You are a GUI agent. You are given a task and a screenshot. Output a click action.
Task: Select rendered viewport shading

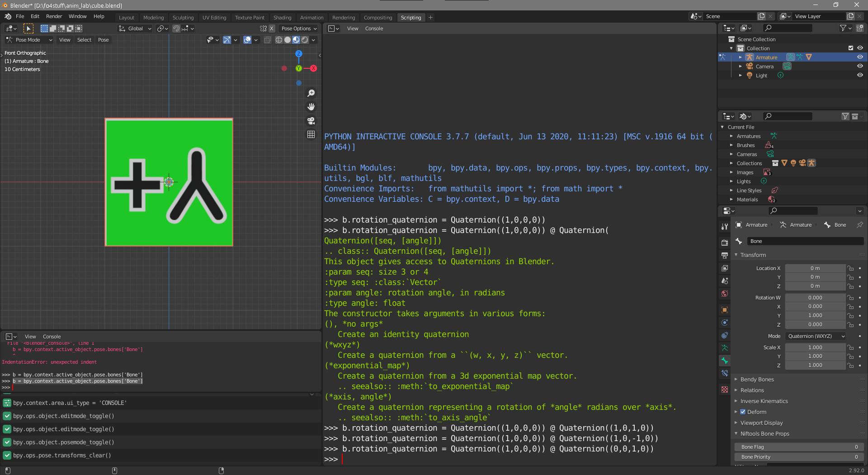point(305,40)
